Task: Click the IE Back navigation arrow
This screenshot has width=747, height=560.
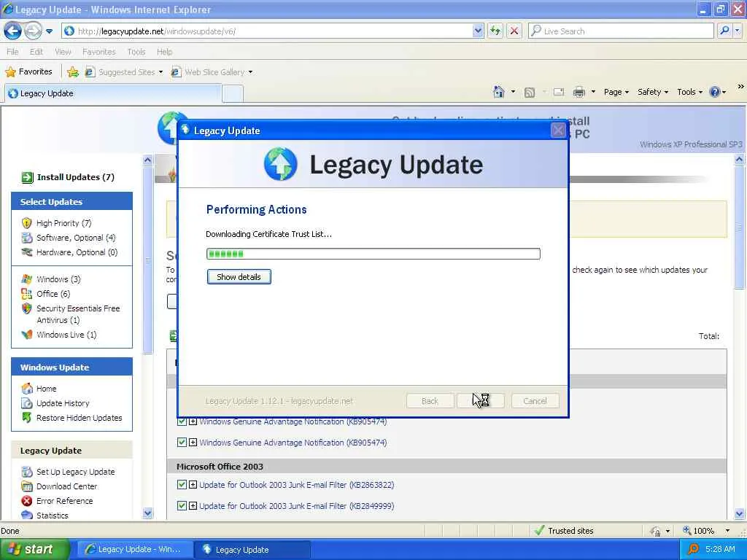Action: (x=12, y=31)
